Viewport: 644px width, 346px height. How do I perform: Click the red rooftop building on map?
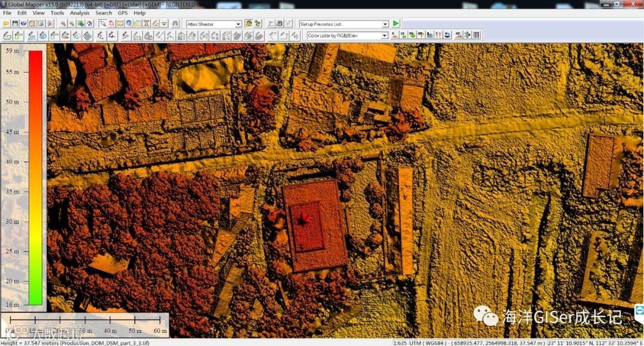pyautogui.click(x=315, y=225)
